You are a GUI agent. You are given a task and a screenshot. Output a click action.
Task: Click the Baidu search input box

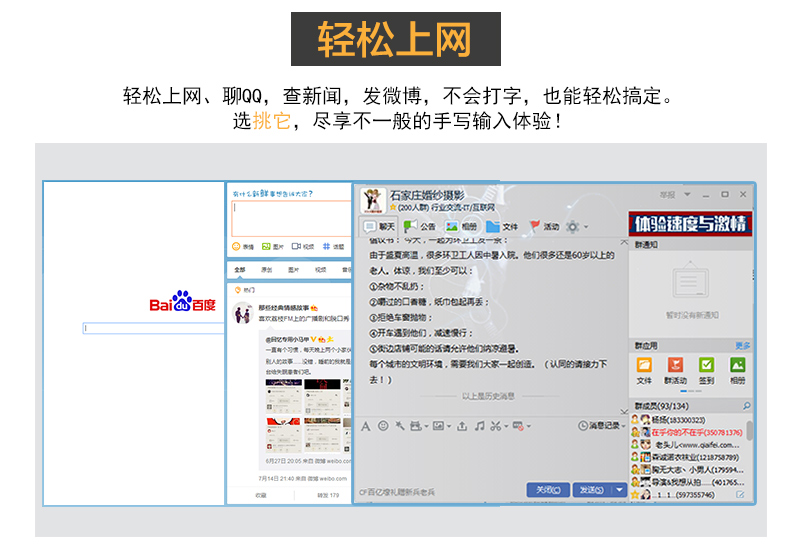coord(152,328)
